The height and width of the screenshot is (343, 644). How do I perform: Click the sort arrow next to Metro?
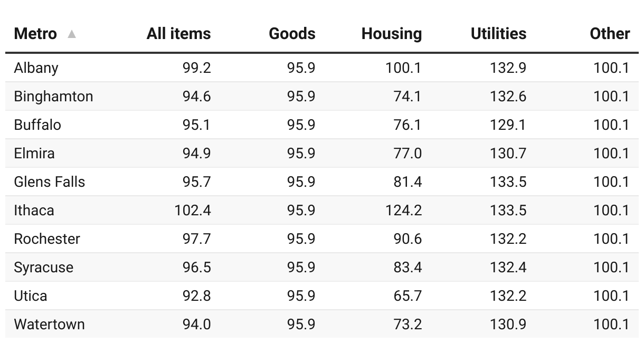click(x=72, y=34)
